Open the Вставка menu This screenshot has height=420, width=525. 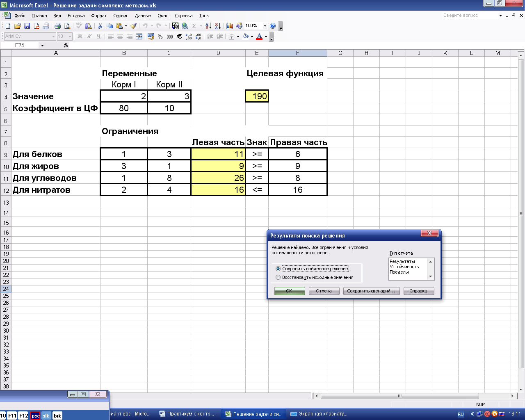pyautogui.click(x=76, y=16)
